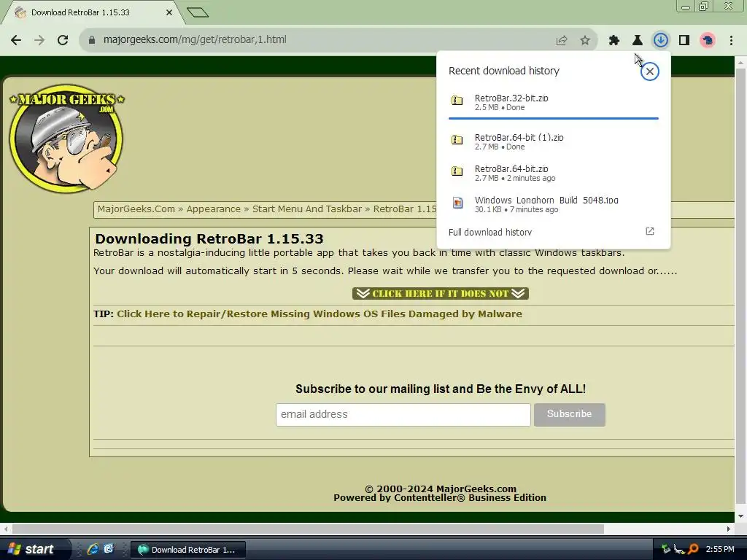Click the first system tray icon
Viewport: 747px width, 560px height.
point(666,549)
